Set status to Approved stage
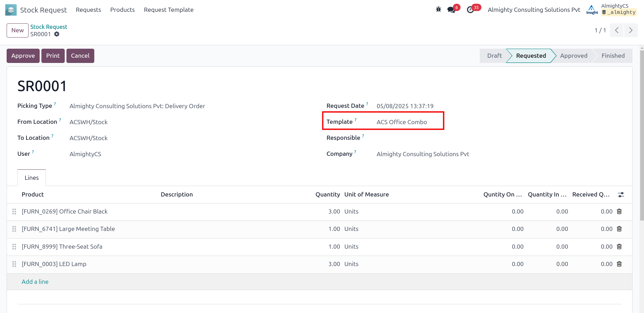This screenshot has height=313, width=644. tap(573, 56)
